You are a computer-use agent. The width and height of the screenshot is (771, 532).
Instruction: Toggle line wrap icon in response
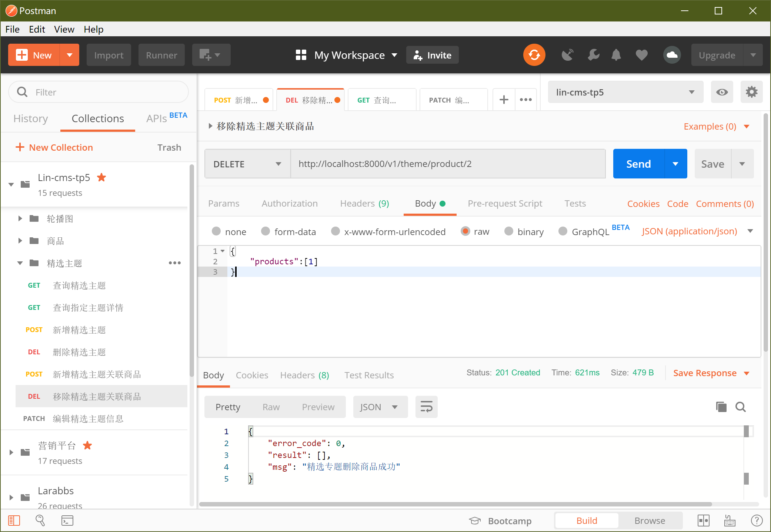[x=427, y=407]
